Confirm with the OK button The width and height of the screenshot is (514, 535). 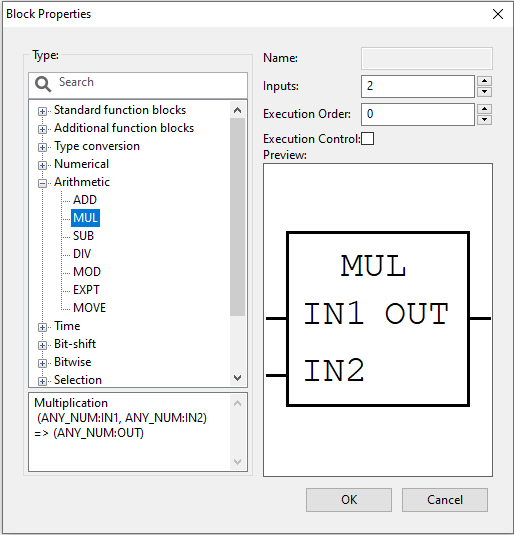[349, 500]
